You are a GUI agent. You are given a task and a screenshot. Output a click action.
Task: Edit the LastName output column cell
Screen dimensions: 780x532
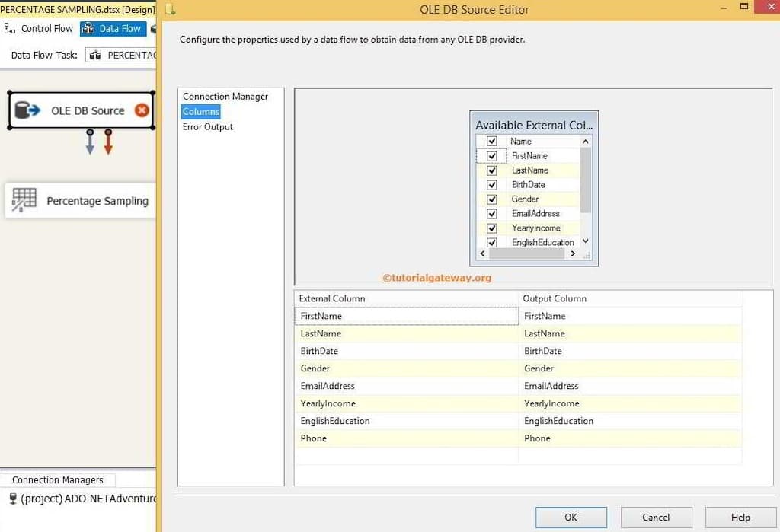tap(631, 333)
